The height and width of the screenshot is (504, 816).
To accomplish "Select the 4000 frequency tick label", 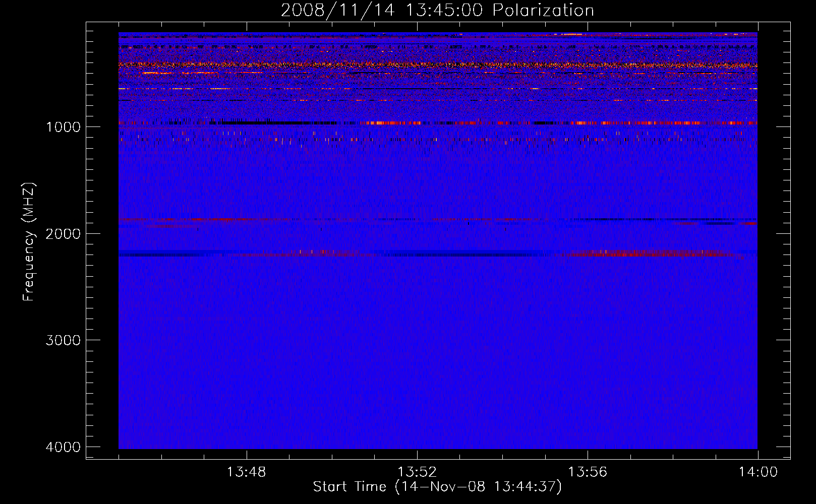I will coord(63,447).
